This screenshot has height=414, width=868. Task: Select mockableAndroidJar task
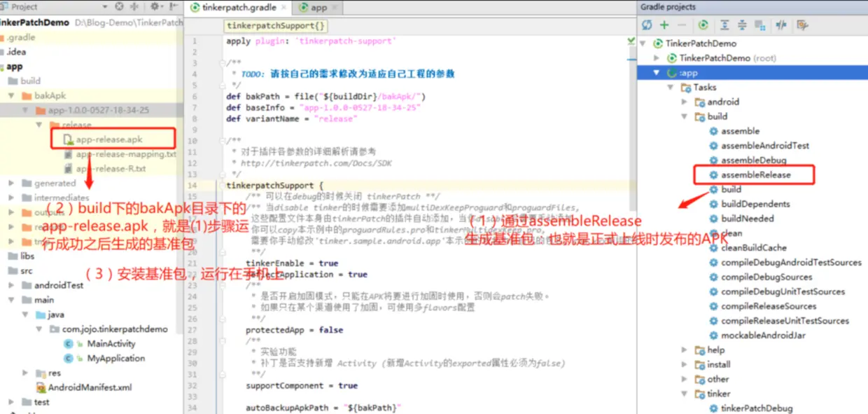(757, 336)
